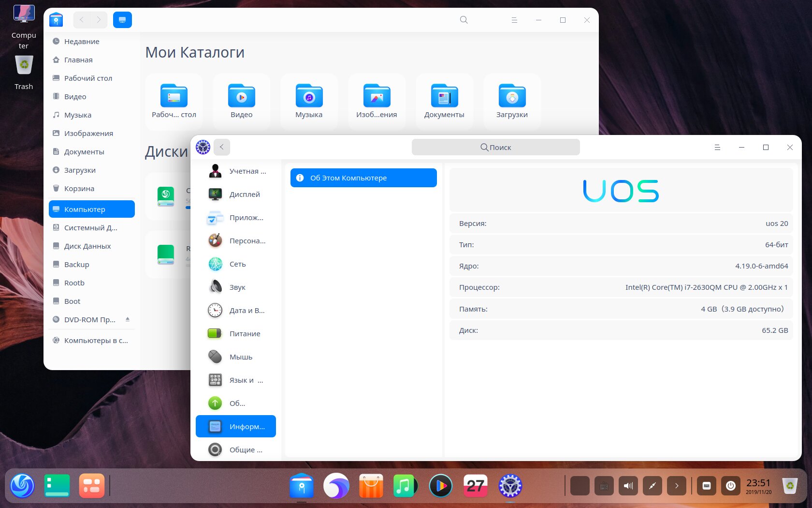The width and height of the screenshot is (812, 508).
Task: Focus the Поиск search field
Action: click(x=495, y=147)
